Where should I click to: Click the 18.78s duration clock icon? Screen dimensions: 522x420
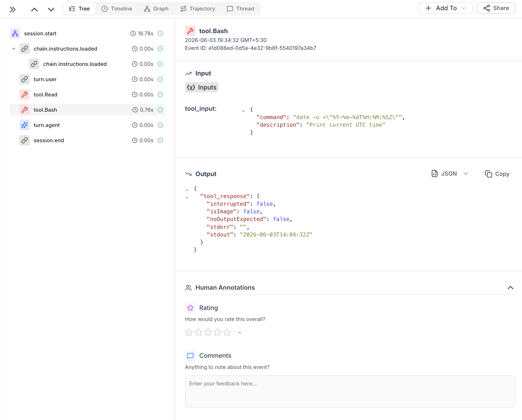(x=133, y=33)
